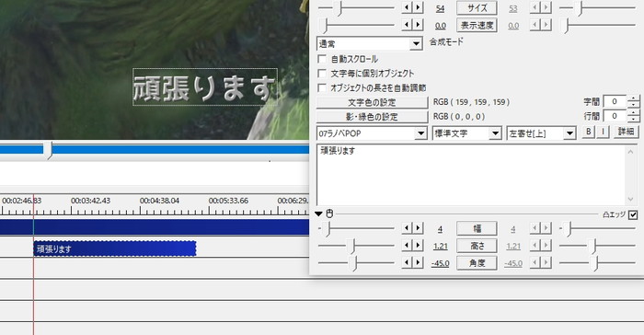Click the mouse icon beside the filter triangle
644x335 pixels.
click(329, 214)
